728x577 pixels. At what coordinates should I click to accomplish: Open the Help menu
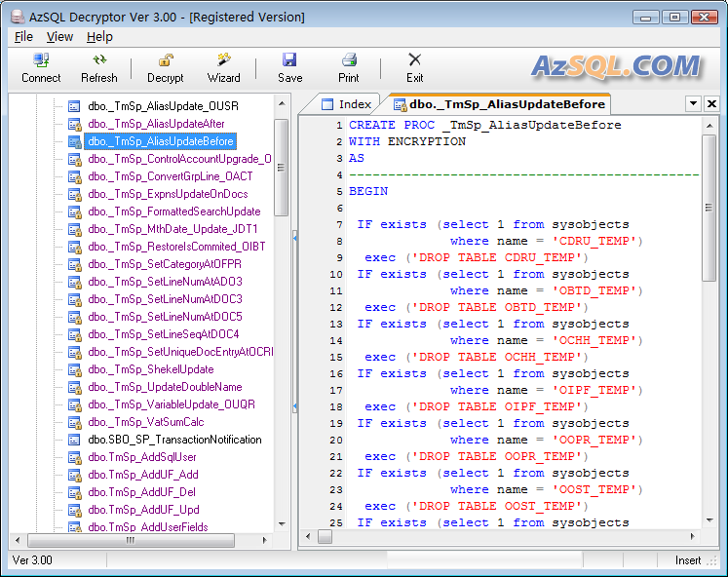pos(99,37)
